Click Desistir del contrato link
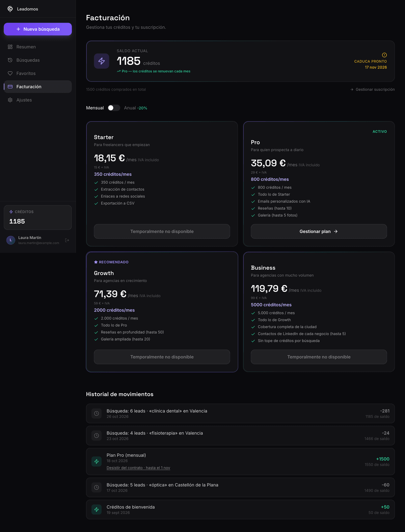The image size is (405, 532). (138, 468)
